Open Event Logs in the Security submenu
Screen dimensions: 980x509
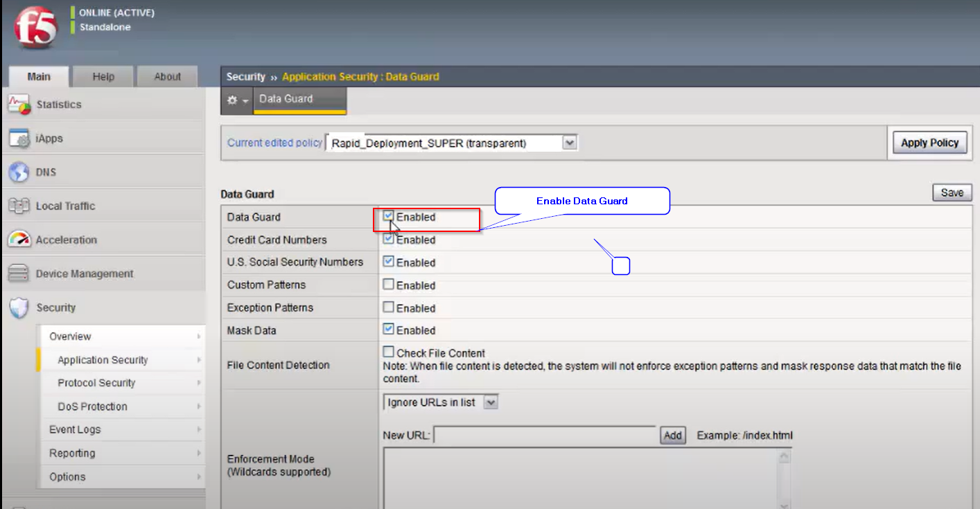pos(75,429)
